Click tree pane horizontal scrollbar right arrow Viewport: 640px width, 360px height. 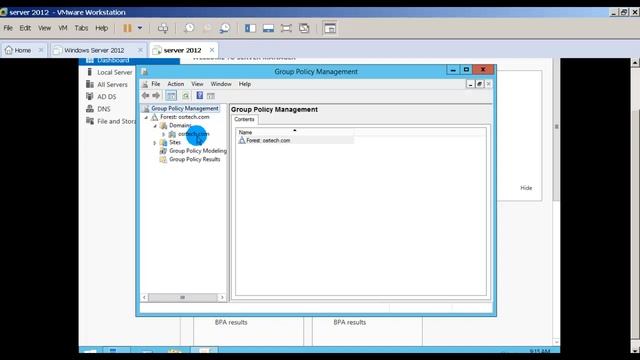pyautogui.click(x=222, y=298)
